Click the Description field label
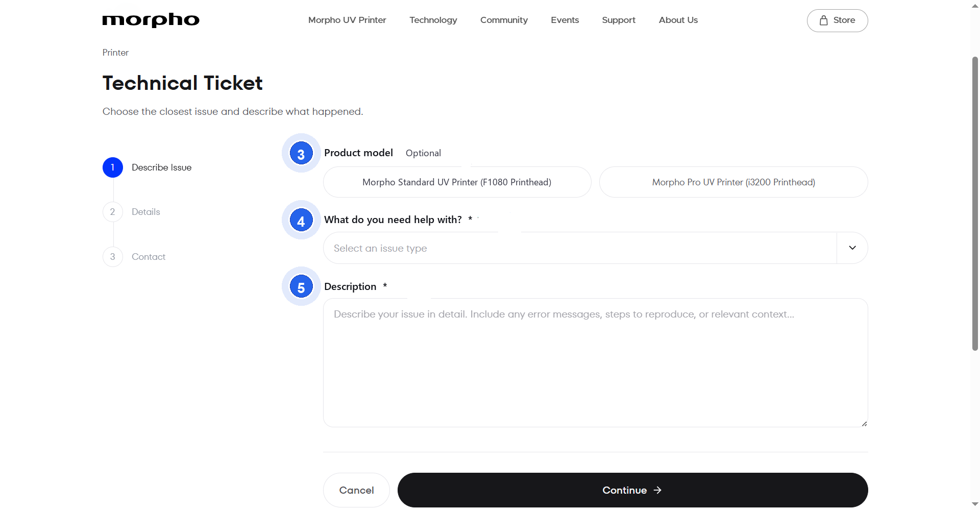This screenshot has height=510, width=980. [350, 286]
